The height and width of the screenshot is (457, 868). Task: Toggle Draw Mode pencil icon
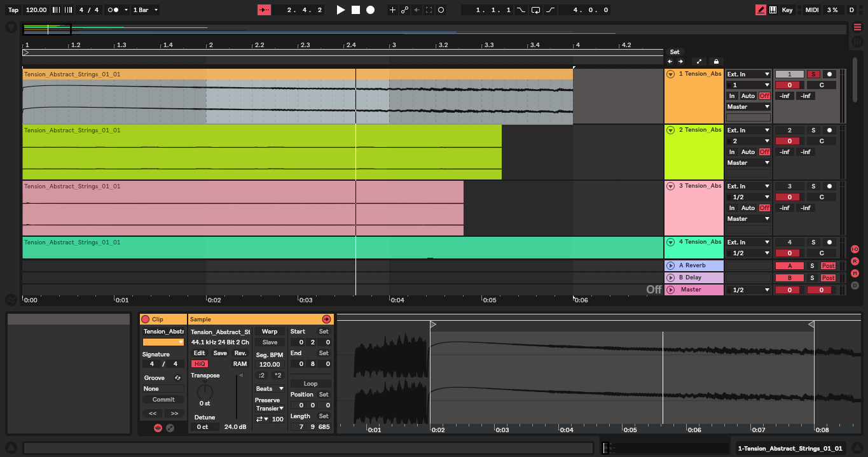tap(761, 10)
